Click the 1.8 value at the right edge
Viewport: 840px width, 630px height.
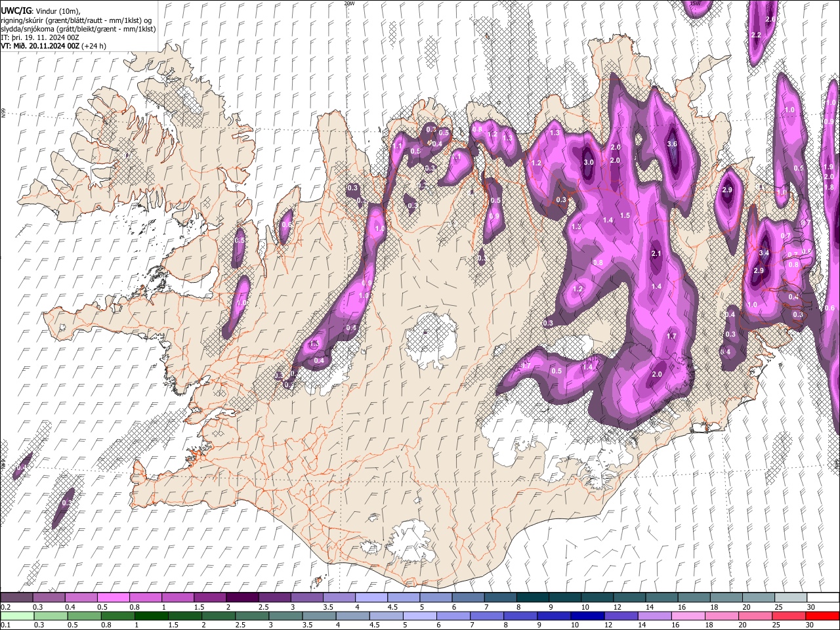[828, 187]
